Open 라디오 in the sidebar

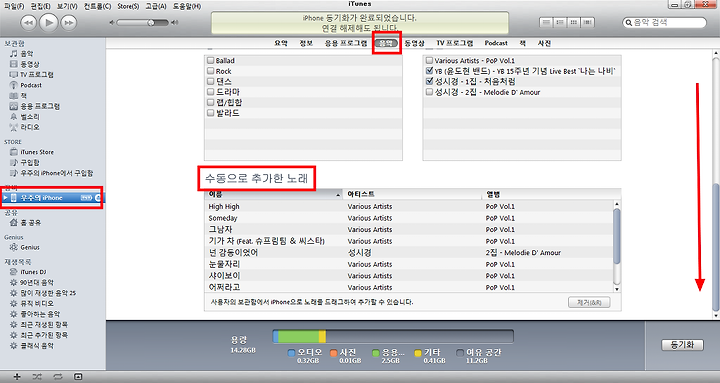25,127
